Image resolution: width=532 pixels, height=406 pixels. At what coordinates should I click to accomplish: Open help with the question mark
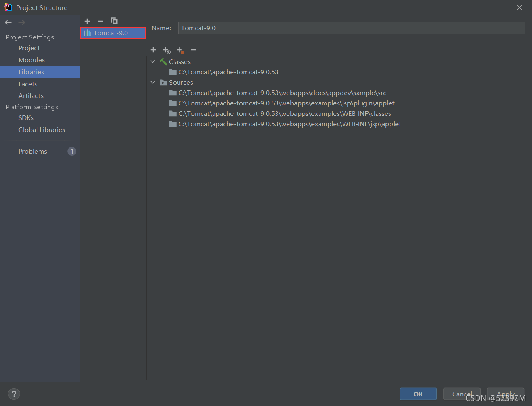tap(14, 394)
